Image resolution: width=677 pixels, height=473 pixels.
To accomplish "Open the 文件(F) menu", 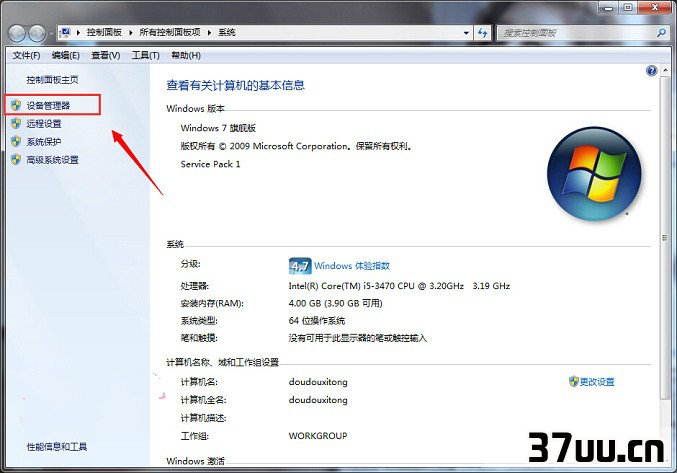I will tap(26, 55).
